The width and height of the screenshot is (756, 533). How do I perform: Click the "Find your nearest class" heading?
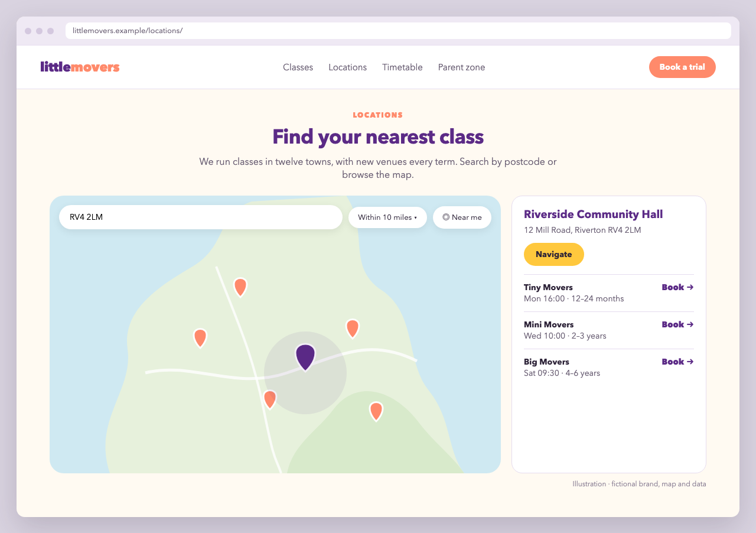coord(378,137)
